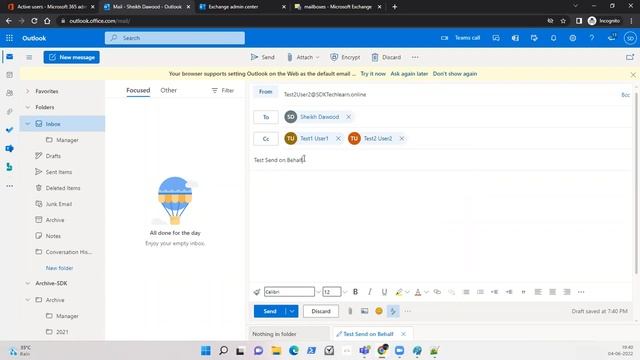Open the app launcher waffle icon
Viewport: 640px width, 360px height.
[x=9, y=38]
